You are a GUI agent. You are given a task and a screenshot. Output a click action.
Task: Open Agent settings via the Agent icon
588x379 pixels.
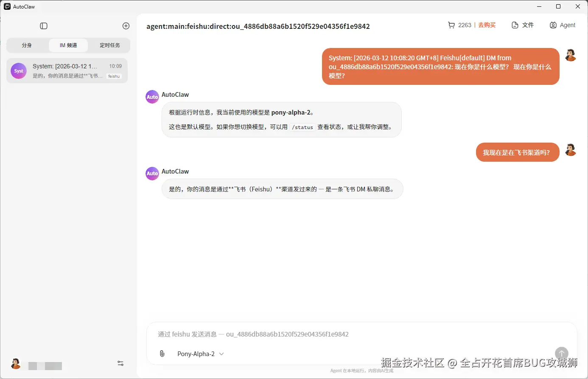pos(552,25)
